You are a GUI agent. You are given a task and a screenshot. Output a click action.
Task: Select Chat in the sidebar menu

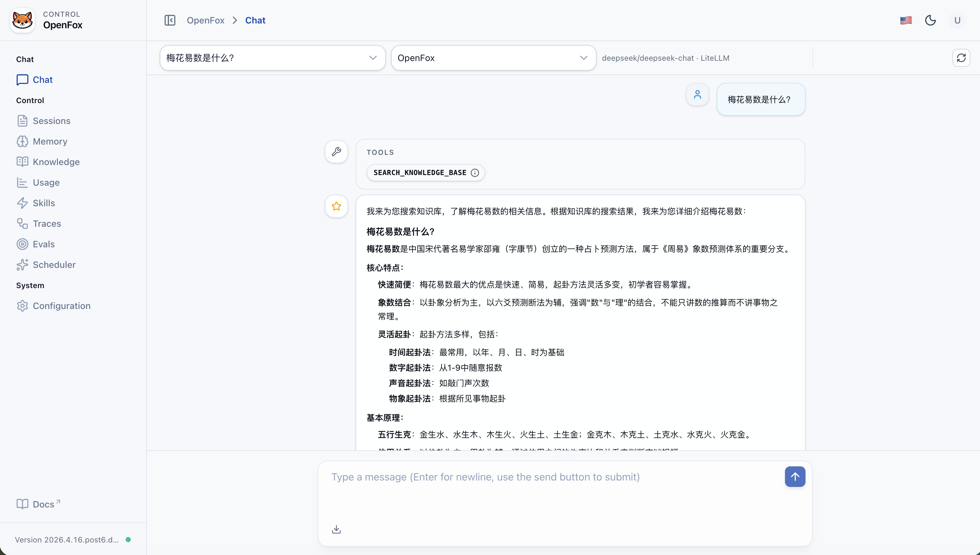pyautogui.click(x=42, y=80)
